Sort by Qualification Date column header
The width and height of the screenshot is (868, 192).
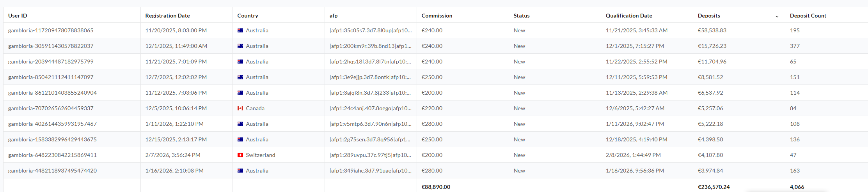point(629,16)
